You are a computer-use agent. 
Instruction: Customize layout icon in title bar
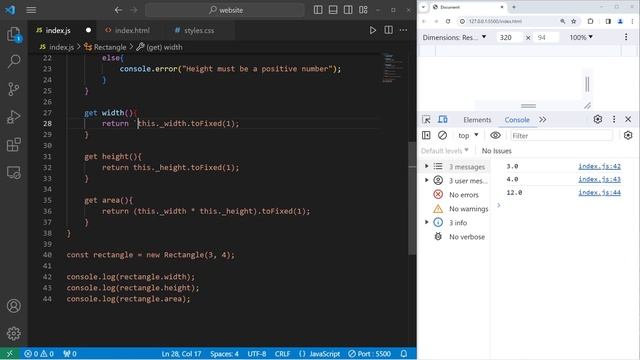[x=363, y=10]
